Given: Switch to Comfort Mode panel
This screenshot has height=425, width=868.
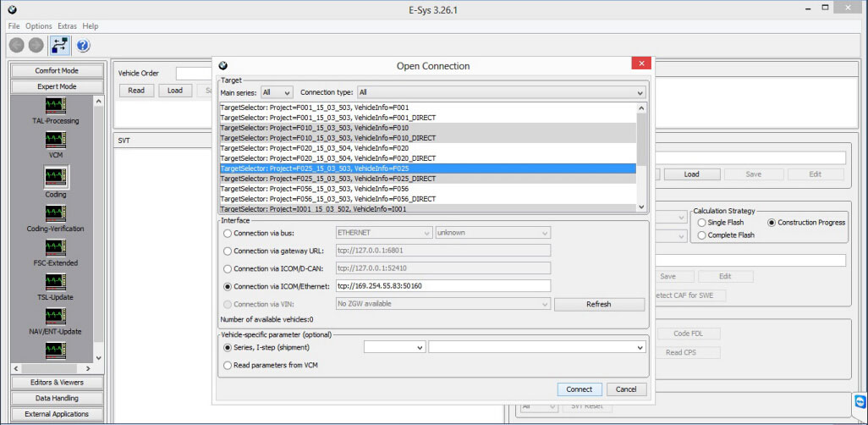Looking at the screenshot, I should pos(57,70).
